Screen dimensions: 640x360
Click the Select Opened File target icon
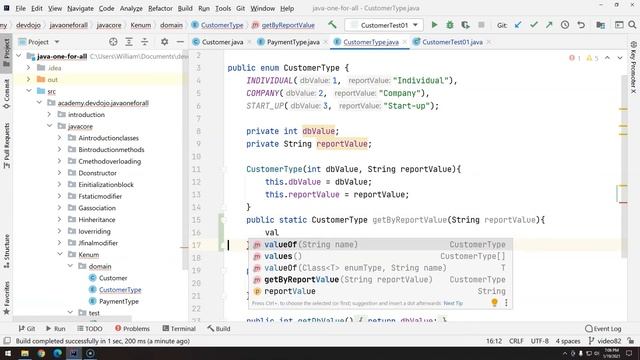(113, 42)
